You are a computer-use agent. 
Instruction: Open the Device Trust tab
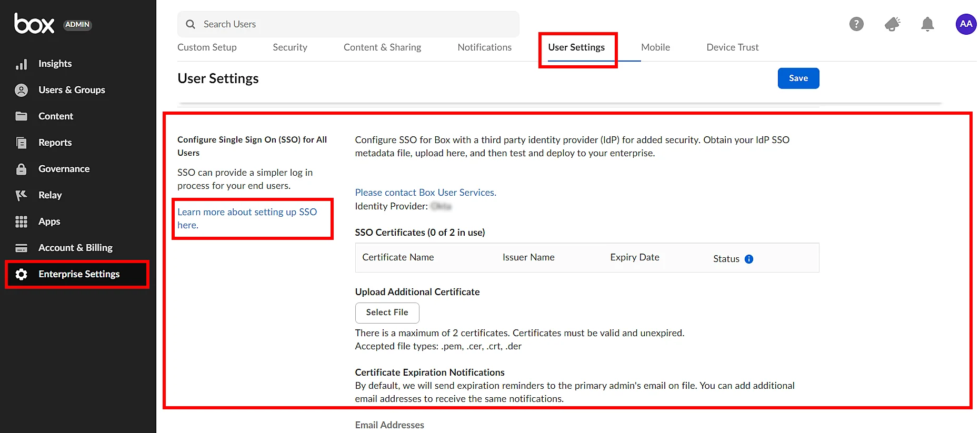point(733,47)
